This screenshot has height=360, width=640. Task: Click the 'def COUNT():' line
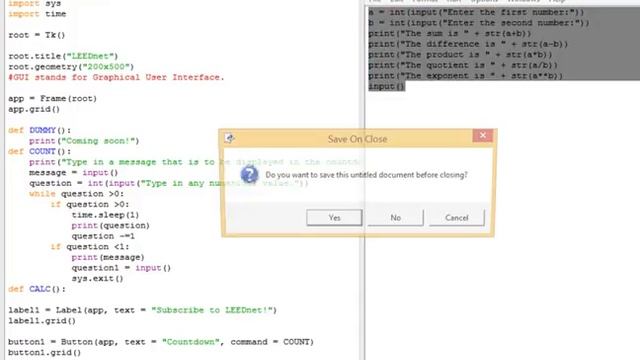(40, 152)
